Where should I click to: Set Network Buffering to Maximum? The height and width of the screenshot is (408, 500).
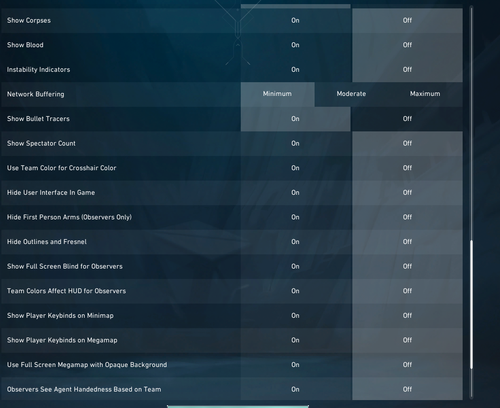click(x=425, y=94)
